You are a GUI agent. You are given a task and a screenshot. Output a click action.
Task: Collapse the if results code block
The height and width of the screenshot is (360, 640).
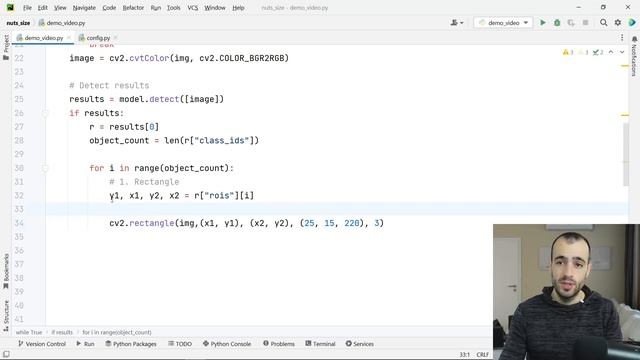pos(45,113)
